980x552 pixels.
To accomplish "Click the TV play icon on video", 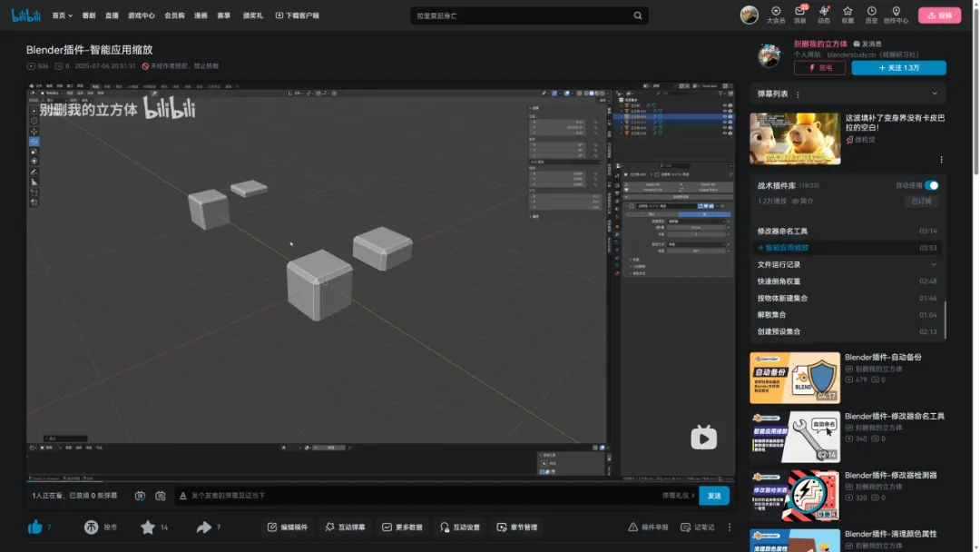I will point(704,437).
